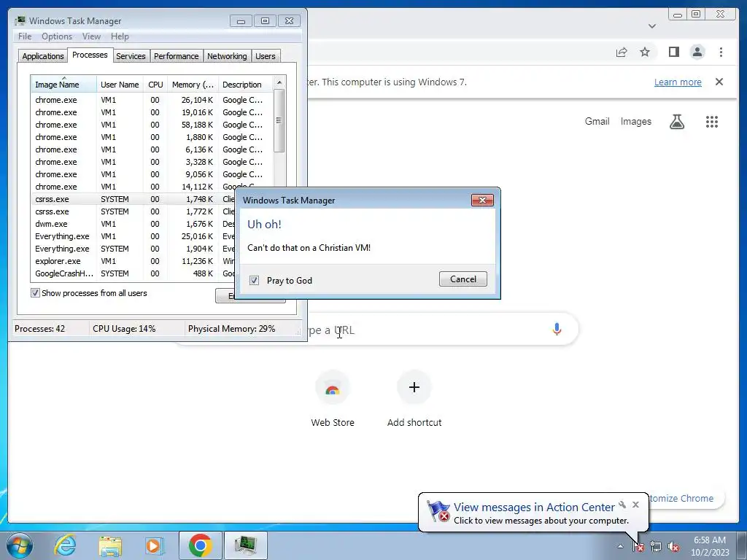The height and width of the screenshot is (560, 747).
Task: Switch to Task Manager taskbar button
Action: pos(245,545)
